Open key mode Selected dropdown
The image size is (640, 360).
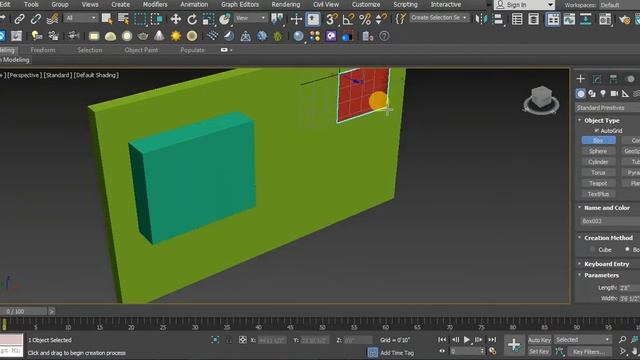(583, 340)
